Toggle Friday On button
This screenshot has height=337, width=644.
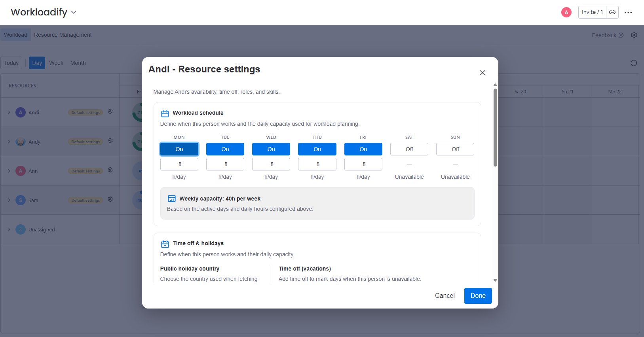click(363, 149)
